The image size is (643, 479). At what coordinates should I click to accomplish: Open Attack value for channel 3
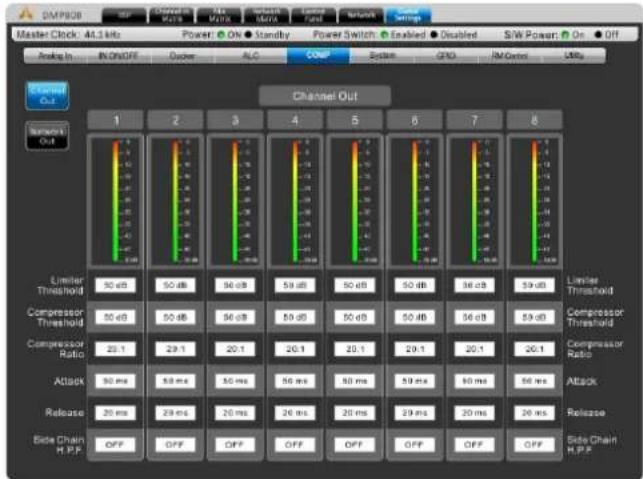click(235, 381)
